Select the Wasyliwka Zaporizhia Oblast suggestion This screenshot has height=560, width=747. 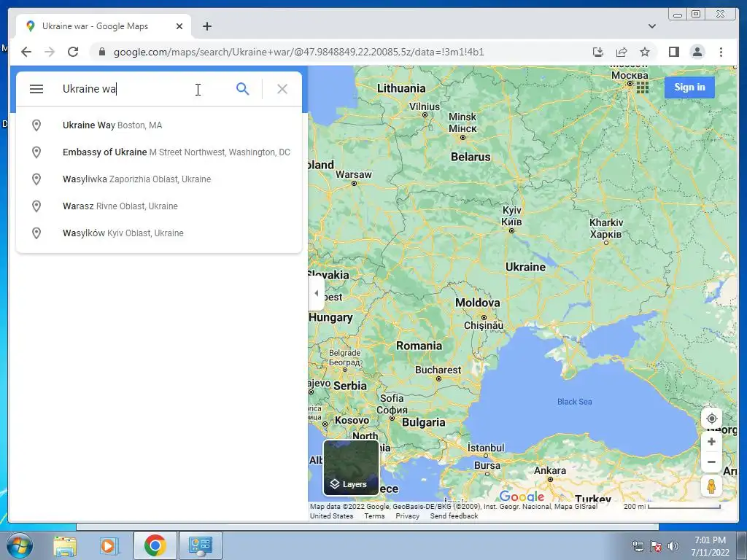click(159, 179)
